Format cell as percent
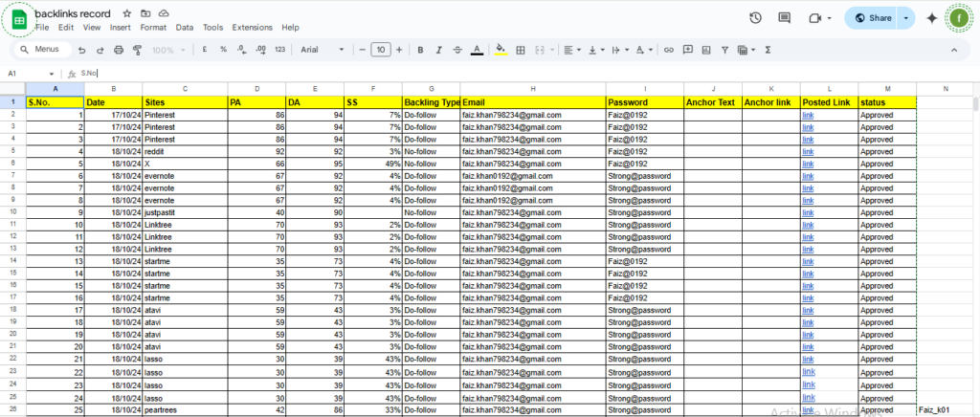The image size is (980, 417). 223,50
